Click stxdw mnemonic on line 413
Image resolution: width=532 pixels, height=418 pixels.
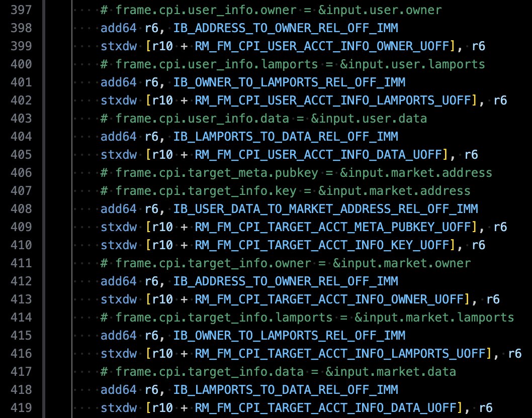click(119, 299)
